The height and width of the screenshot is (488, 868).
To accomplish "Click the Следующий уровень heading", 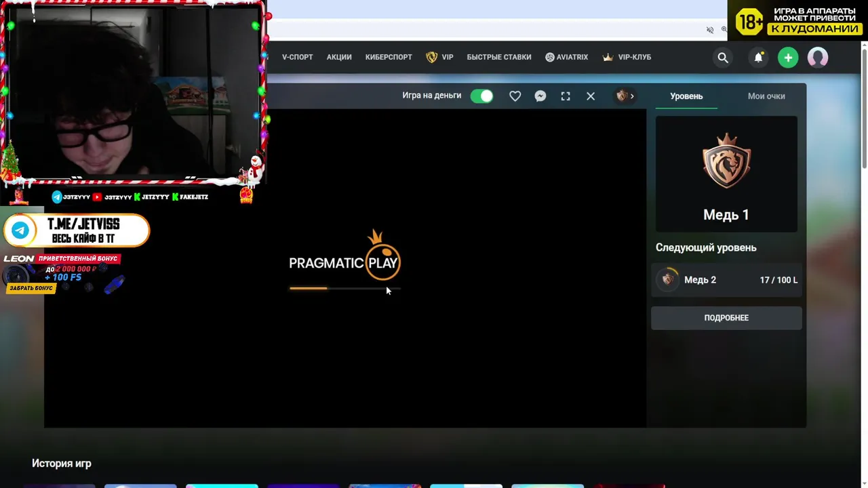I will (x=706, y=247).
